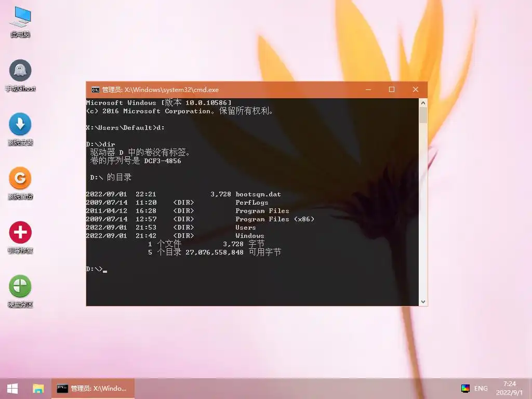The image size is (532, 399).
Task: Click the cmd window title text
Action: coord(161,90)
